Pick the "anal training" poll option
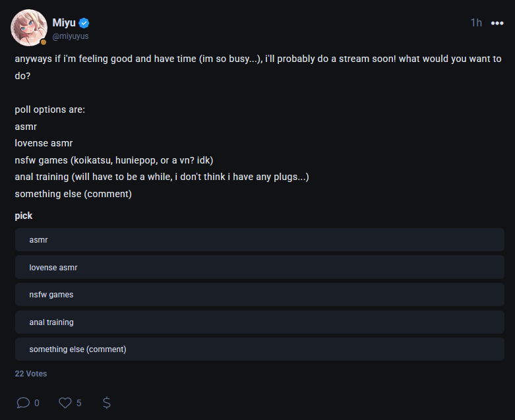 pyautogui.click(x=259, y=322)
